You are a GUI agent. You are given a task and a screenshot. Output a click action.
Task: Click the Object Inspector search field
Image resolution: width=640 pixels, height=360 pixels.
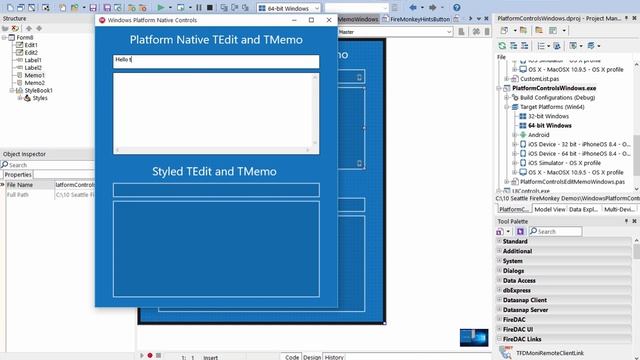pyautogui.click(x=47, y=165)
